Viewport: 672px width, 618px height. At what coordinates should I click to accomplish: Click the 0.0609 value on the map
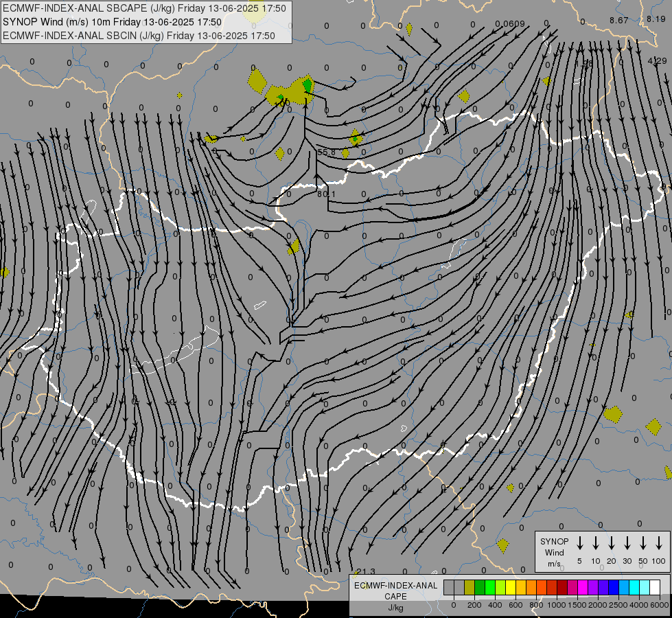click(x=510, y=23)
